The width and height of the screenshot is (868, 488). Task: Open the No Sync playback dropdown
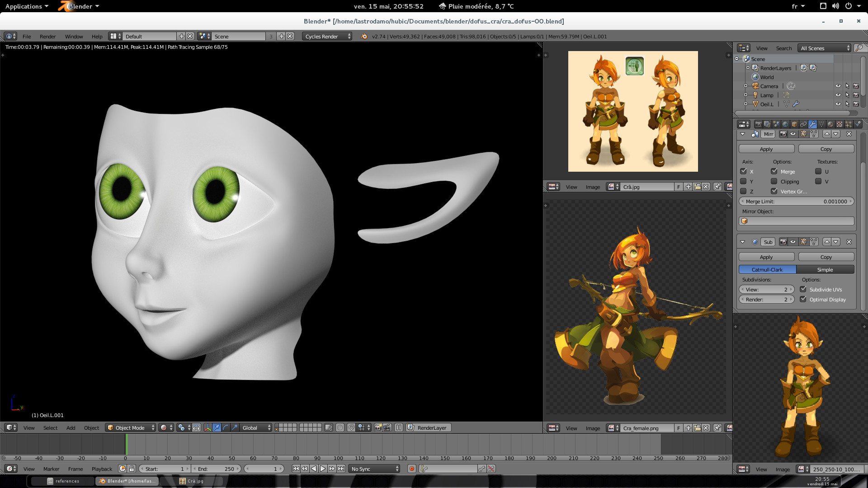[x=375, y=469]
